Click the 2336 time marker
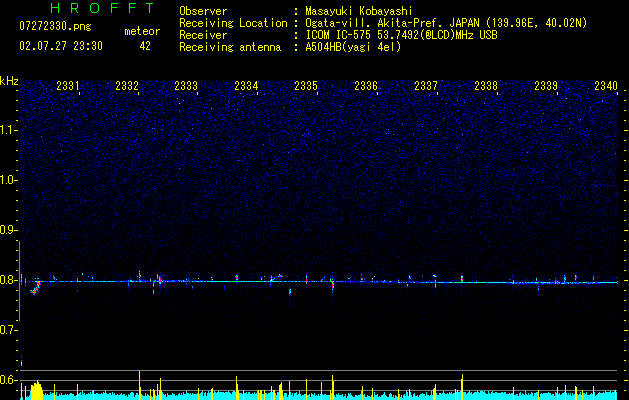The image size is (629, 400). pyautogui.click(x=366, y=85)
